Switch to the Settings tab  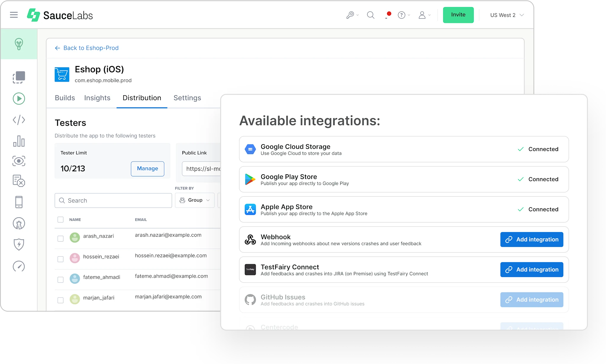(x=187, y=98)
